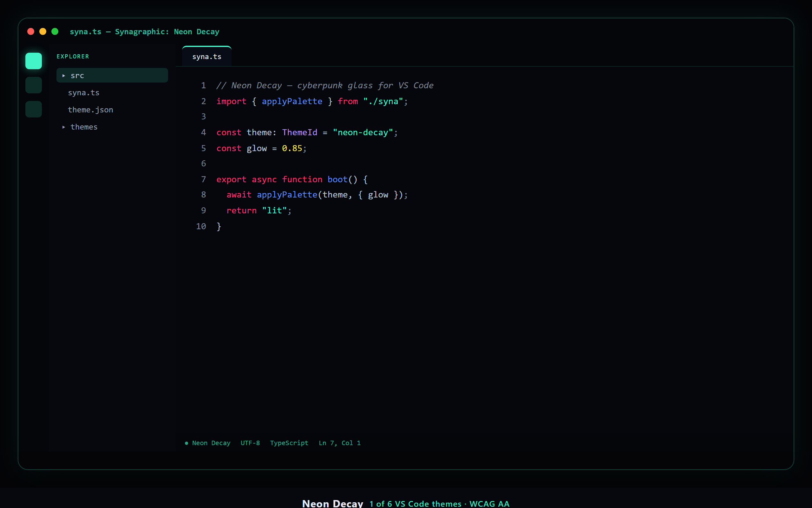812x508 pixels.
Task: Click line number 10 in gutter
Action: coord(201,226)
